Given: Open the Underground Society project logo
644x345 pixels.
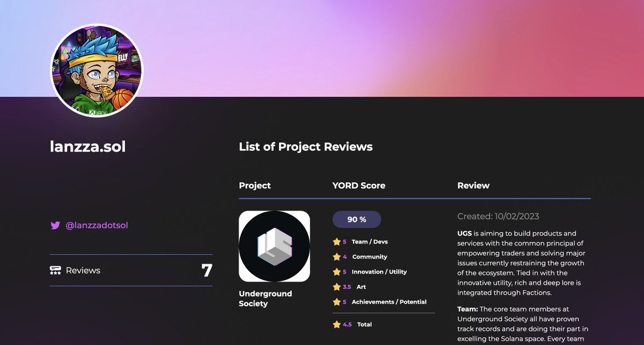Looking at the screenshot, I should tap(274, 246).
